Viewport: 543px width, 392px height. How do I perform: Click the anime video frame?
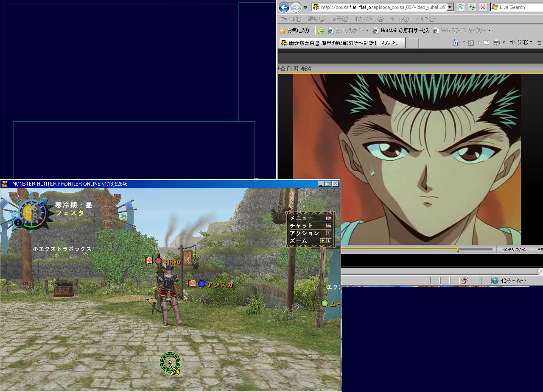click(407, 159)
